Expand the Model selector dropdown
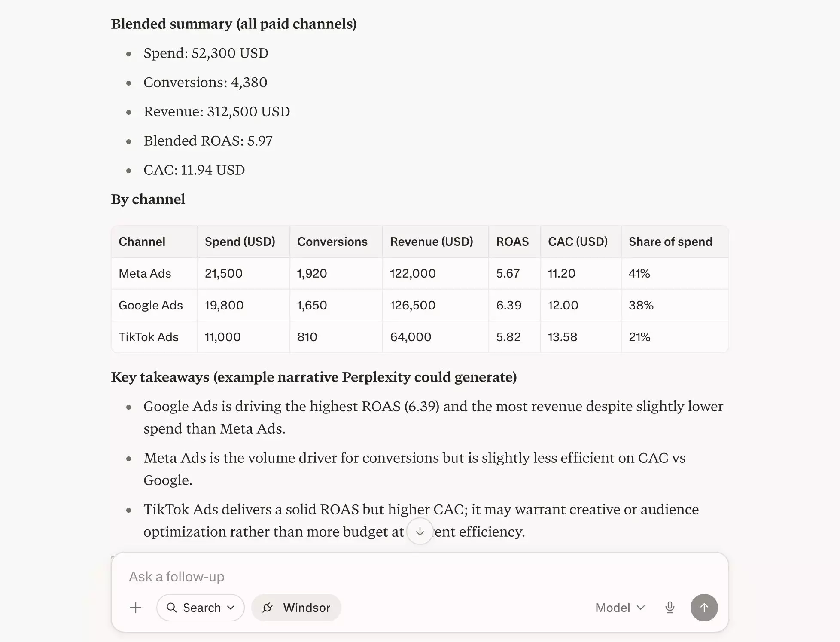This screenshot has width=840, height=642. pyautogui.click(x=620, y=608)
